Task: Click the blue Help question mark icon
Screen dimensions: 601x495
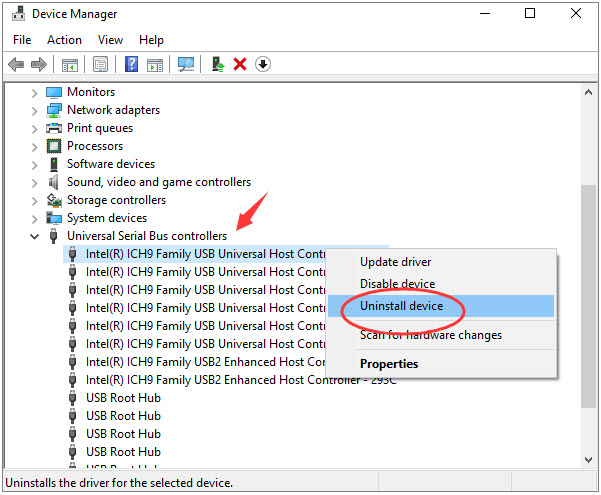Action: pos(131,64)
